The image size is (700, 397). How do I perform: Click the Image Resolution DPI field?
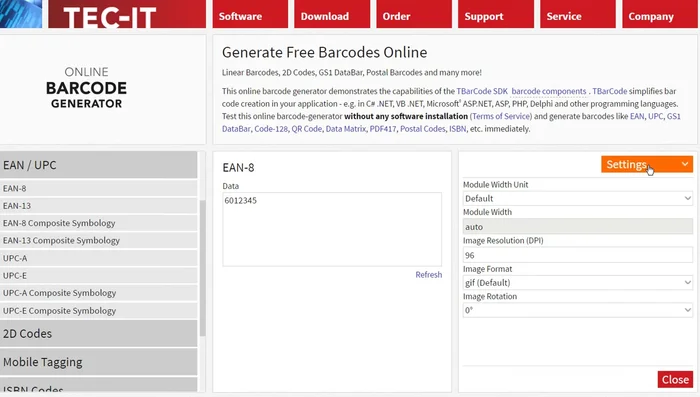tap(578, 255)
